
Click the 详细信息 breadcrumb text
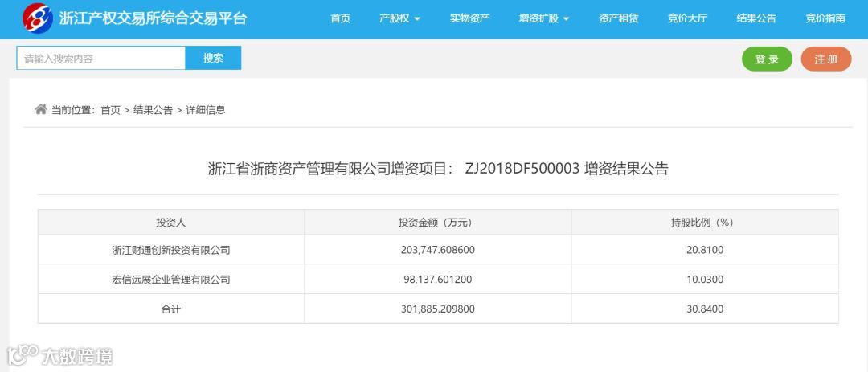tap(206, 110)
